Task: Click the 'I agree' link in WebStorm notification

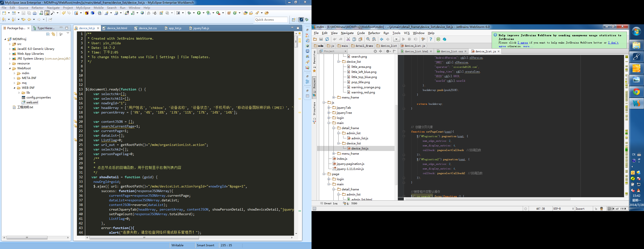Action: [523, 43]
